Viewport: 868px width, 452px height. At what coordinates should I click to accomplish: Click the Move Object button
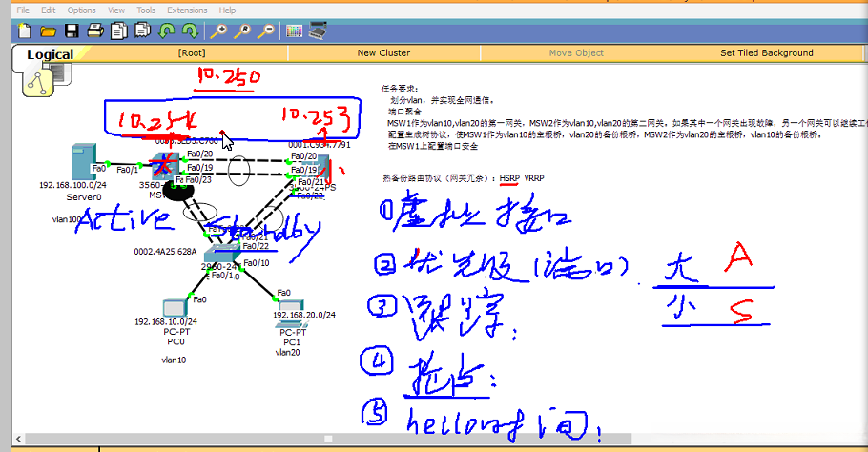[x=576, y=53]
